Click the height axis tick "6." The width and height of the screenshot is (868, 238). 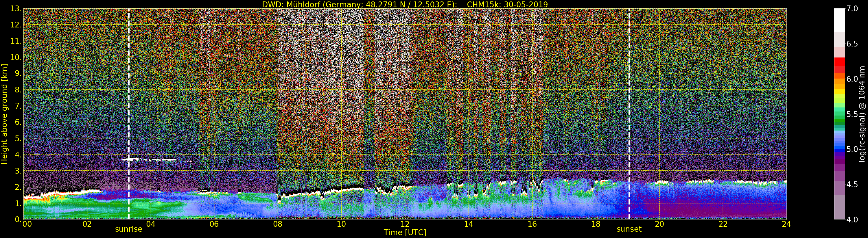[18, 122]
